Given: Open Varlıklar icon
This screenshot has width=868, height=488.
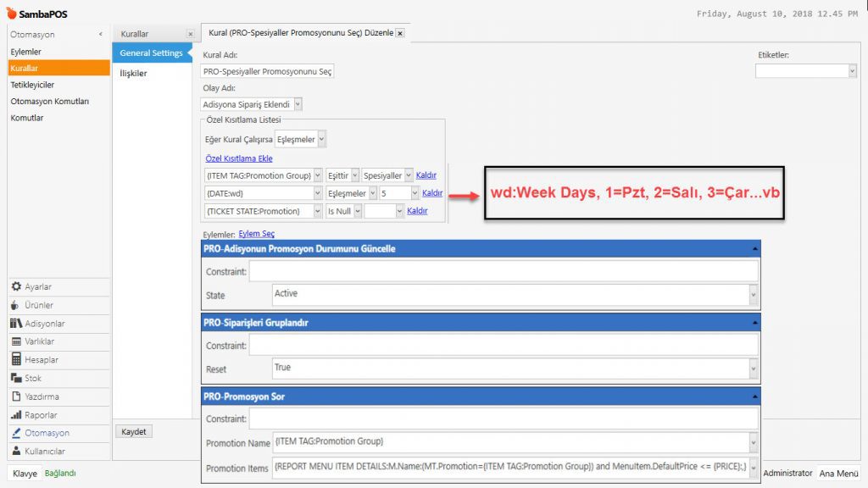Looking at the screenshot, I should tap(16, 341).
